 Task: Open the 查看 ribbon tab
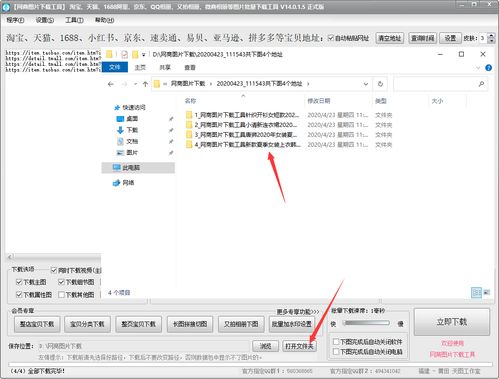pos(190,68)
